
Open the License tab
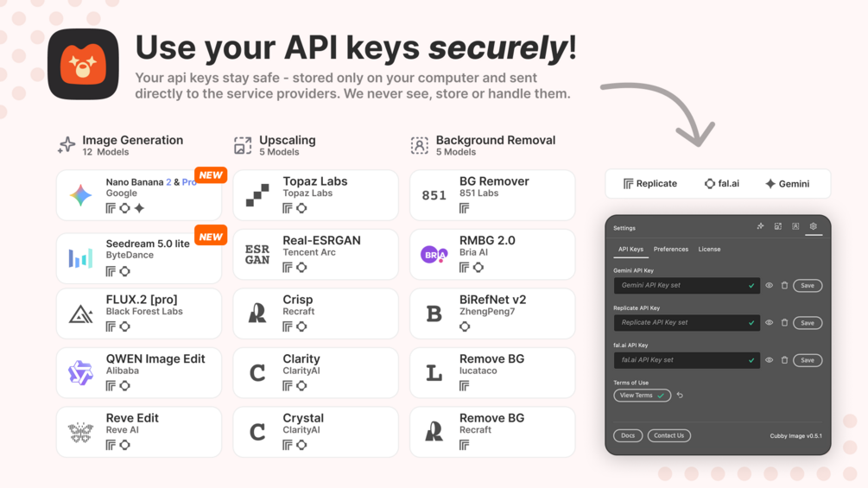pos(709,250)
